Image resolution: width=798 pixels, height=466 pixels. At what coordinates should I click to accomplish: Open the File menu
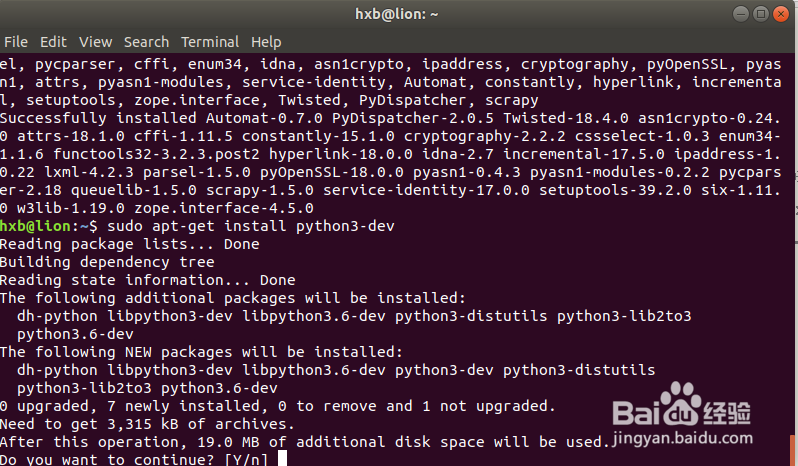point(15,42)
